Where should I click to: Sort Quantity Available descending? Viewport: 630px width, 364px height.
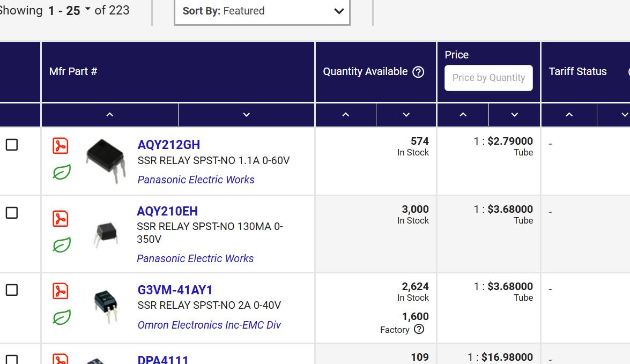406,115
